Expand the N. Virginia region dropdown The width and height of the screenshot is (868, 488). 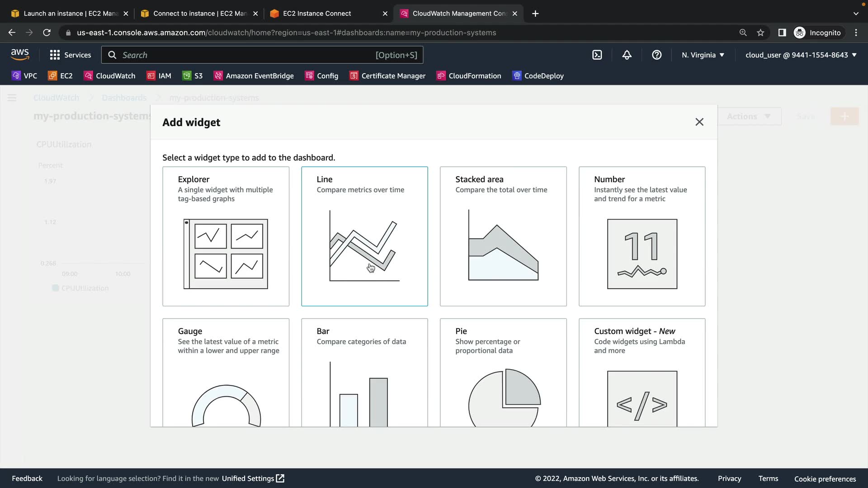click(703, 55)
